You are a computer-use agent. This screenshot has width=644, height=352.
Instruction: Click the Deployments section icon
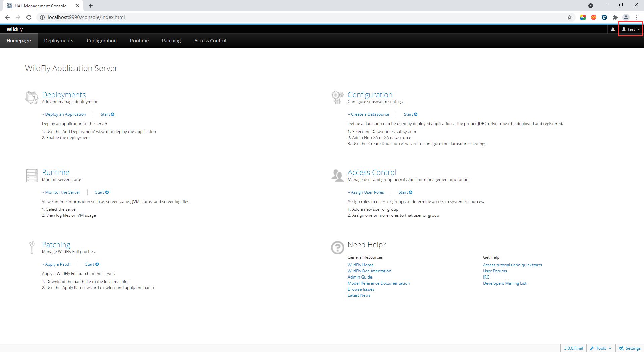pyautogui.click(x=32, y=97)
